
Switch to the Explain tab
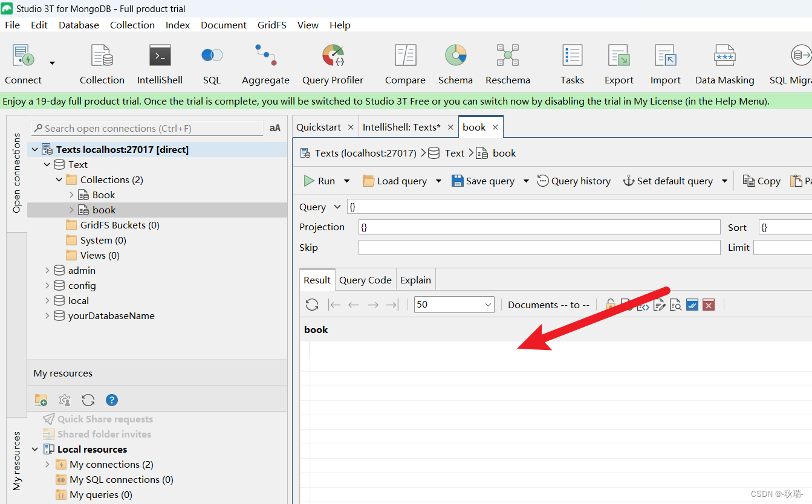click(415, 280)
